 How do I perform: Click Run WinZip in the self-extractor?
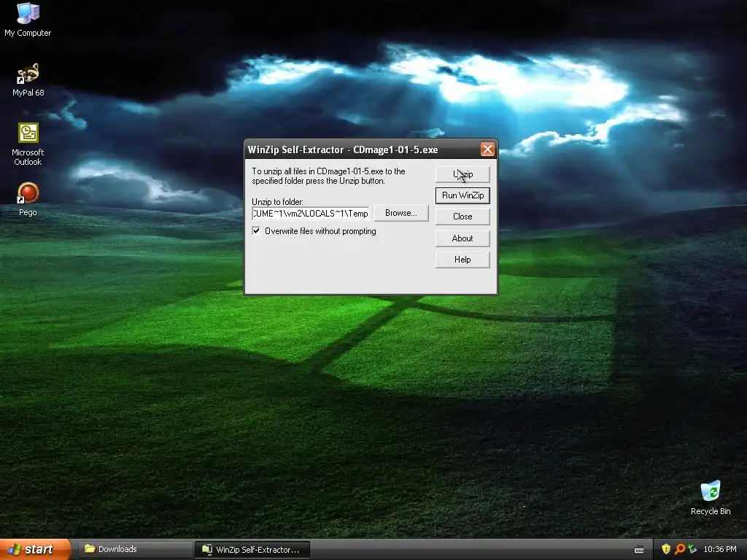(462, 195)
